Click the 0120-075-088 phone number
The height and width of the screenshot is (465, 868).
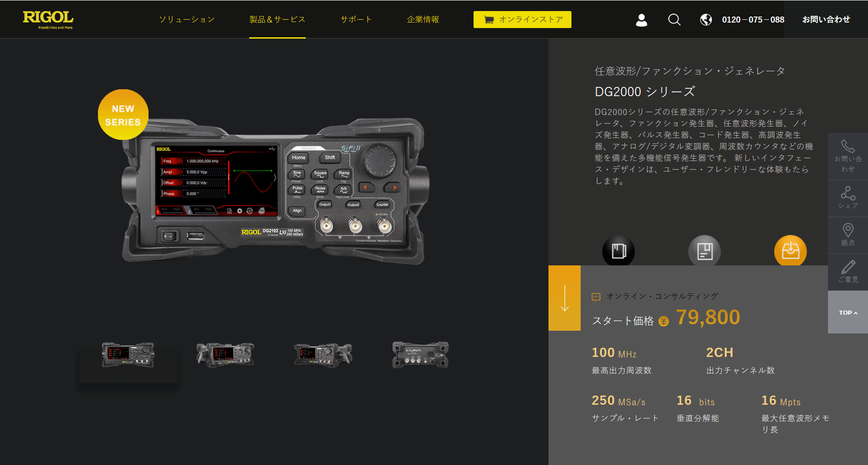pyautogui.click(x=753, y=20)
